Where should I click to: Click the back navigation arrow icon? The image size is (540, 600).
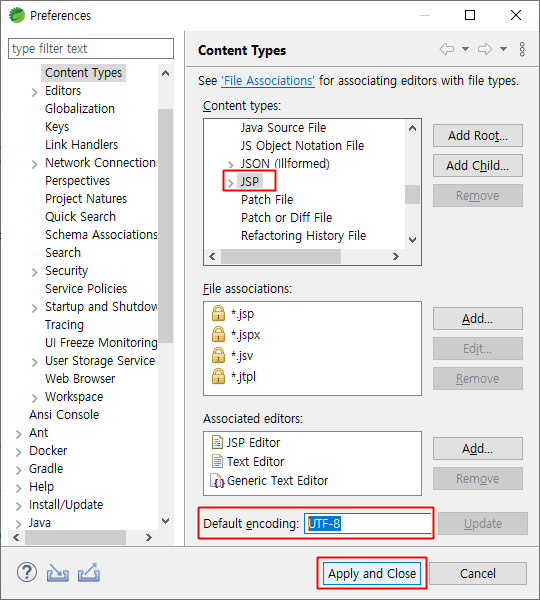coord(447,49)
